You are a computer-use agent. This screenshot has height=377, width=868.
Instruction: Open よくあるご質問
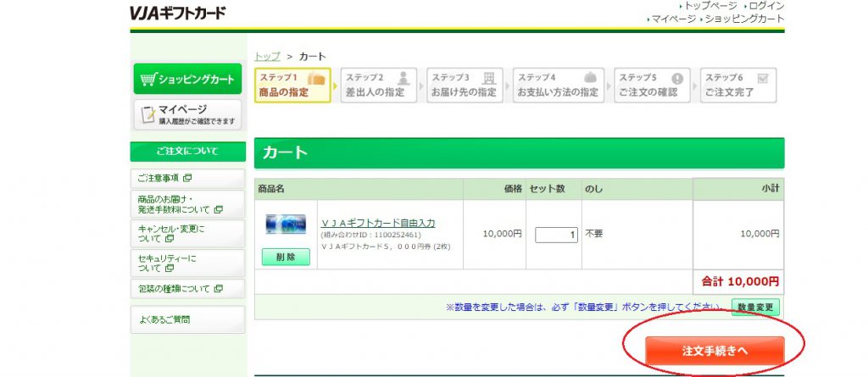pos(187,319)
